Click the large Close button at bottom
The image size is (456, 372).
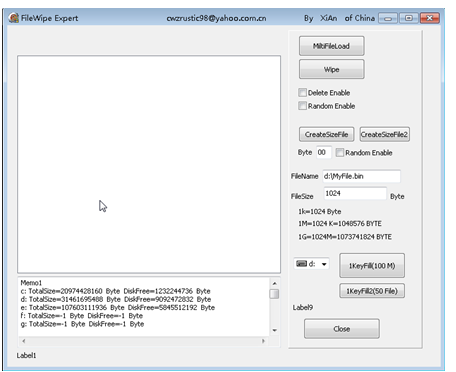(342, 329)
